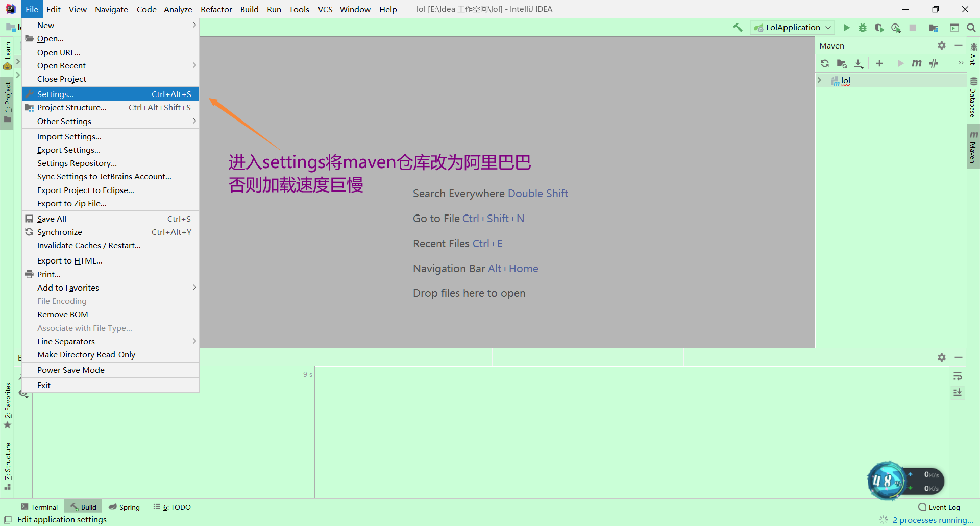Select Settings... in the File menu
The height and width of the screenshot is (526, 980).
[x=110, y=94]
